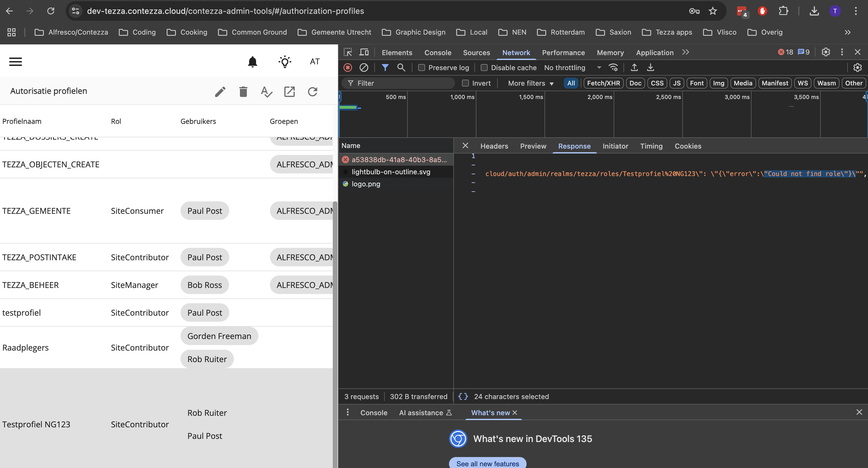Viewport: 868px width, 468px height.
Task: Check the Disable cache option
Action: click(484, 68)
